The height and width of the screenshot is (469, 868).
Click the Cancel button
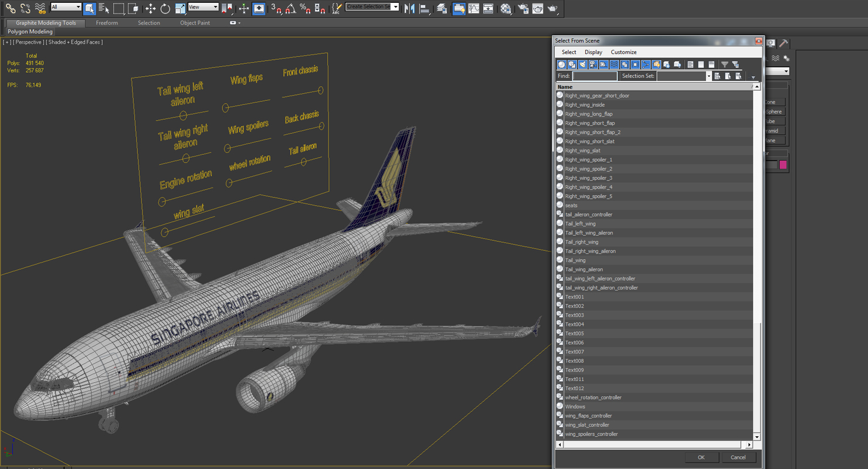(738, 457)
